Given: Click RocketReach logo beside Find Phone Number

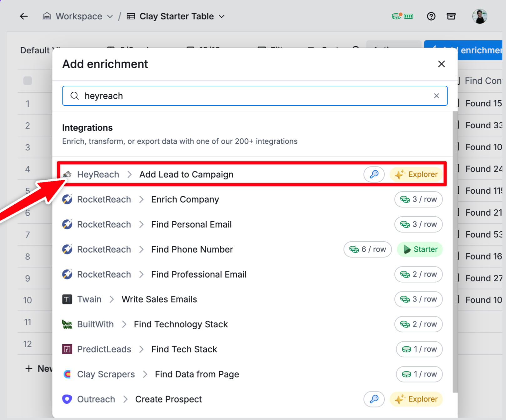Looking at the screenshot, I should point(67,249).
